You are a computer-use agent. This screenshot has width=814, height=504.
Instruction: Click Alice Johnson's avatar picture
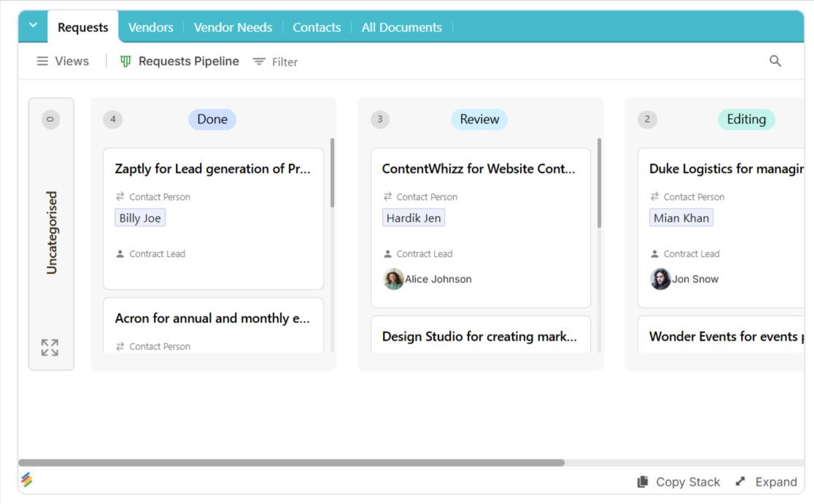pos(393,279)
